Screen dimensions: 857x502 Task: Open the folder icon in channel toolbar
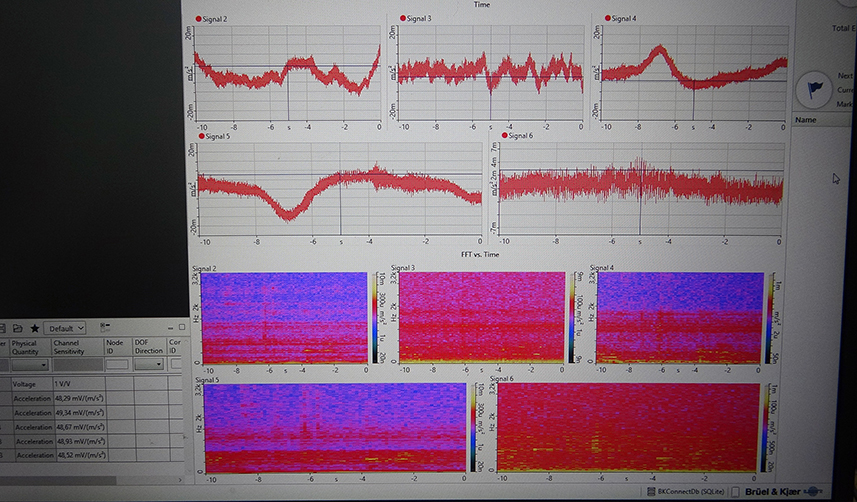[17, 328]
